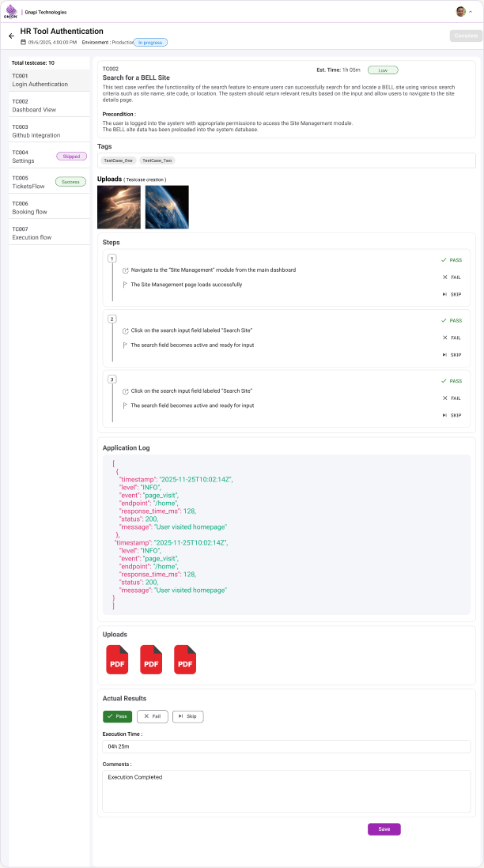Open the second PDF upload

click(x=151, y=659)
